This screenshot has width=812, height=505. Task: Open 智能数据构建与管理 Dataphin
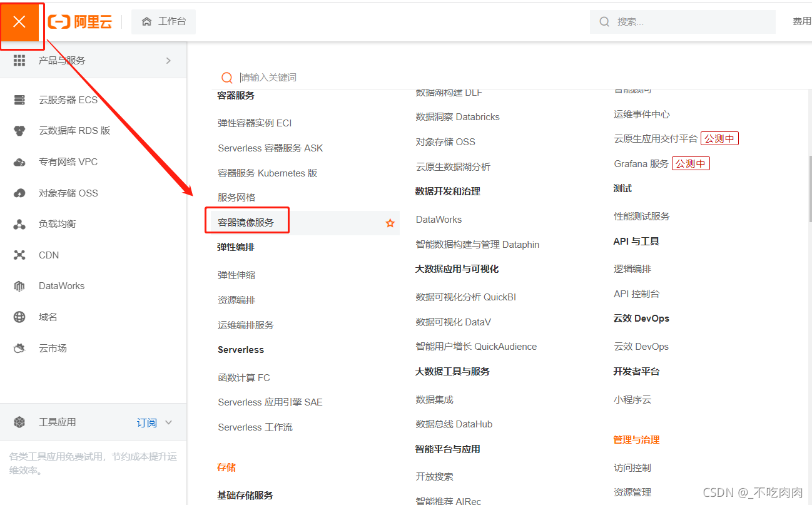[477, 245]
